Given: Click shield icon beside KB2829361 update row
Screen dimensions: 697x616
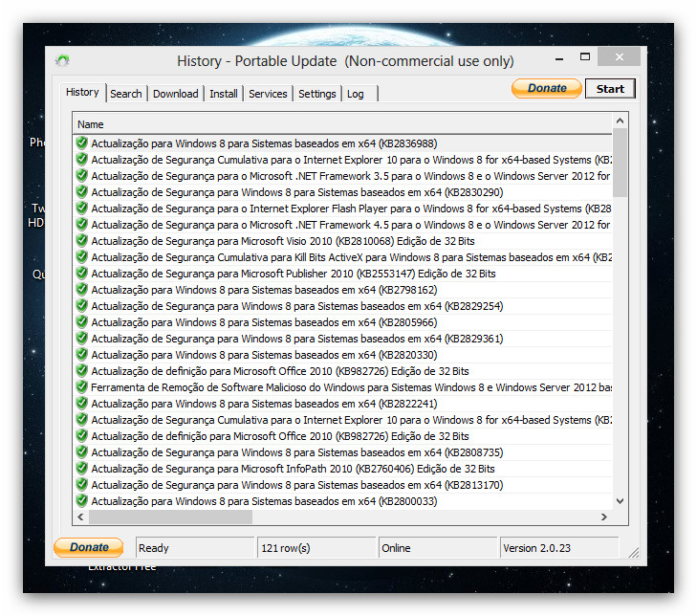Looking at the screenshot, I should pos(81,338).
